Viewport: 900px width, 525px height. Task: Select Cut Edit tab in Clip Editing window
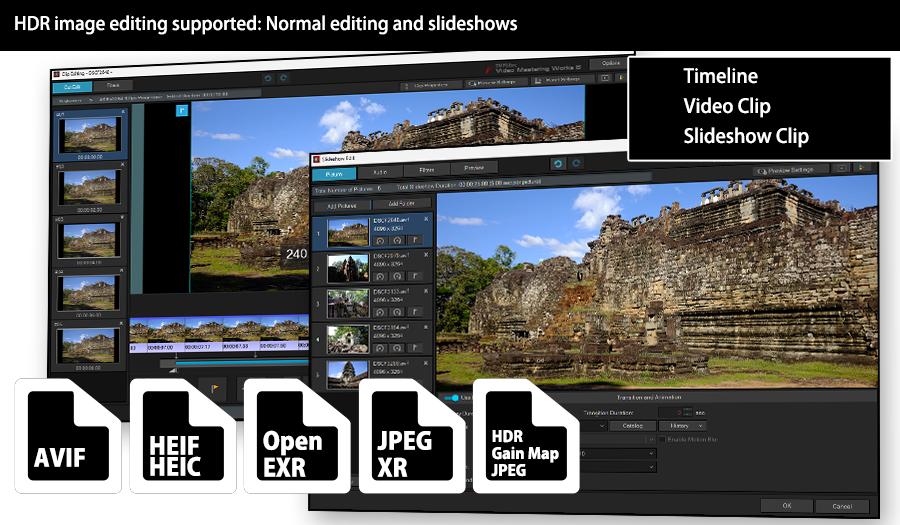coord(72,87)
